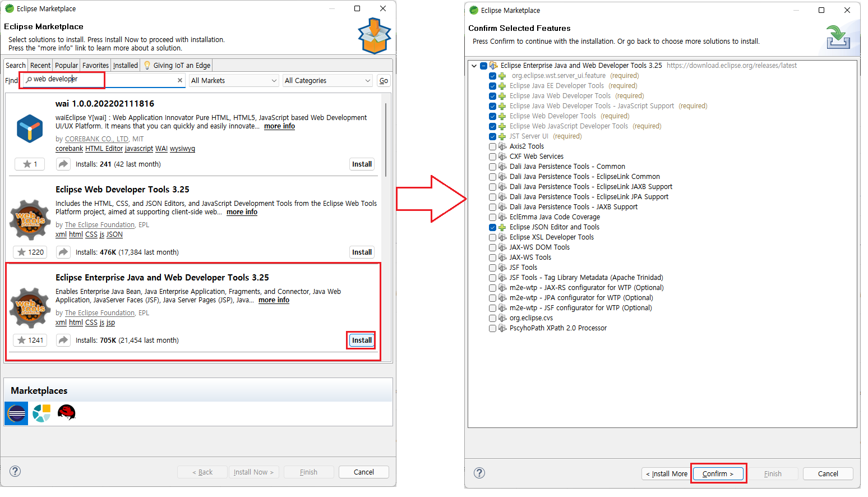The height and width of the screenshot is (497, 868).
Task: Click the Eclipse JSON Editor feature plus icon
Action: (502, 227)
